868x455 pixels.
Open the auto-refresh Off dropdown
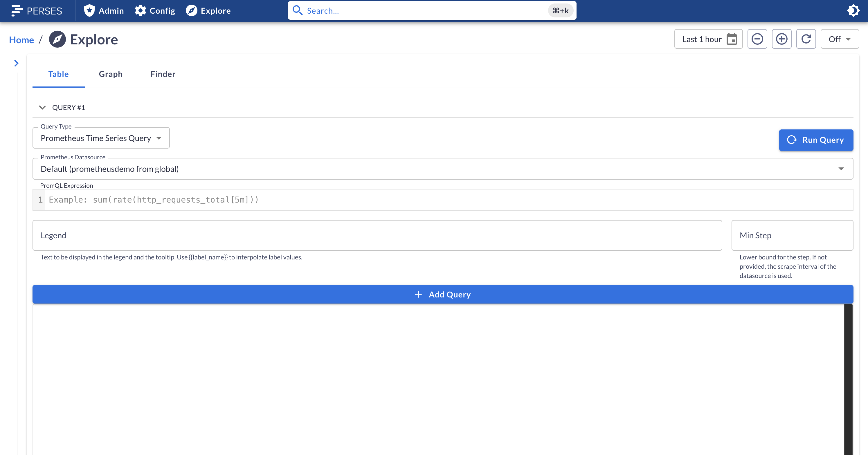pos(839,39)
